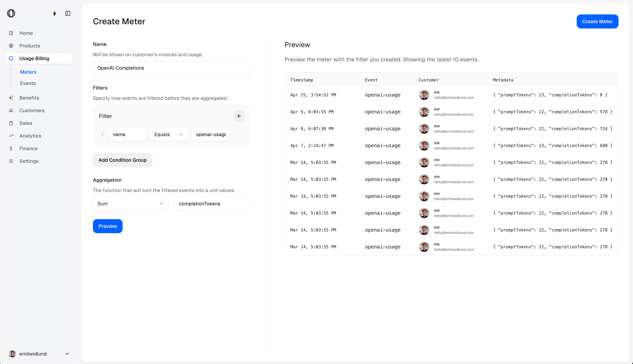Toggle the sidebar collapse icon
Image resolution: width=633 pixels, height=364 pixels.
[x=68, y=14]
